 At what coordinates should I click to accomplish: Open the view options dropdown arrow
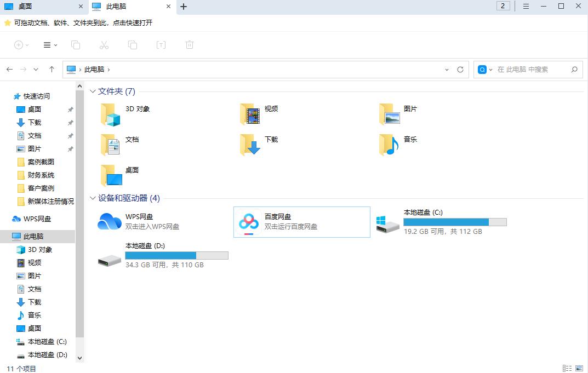click(x=55, y=44)
